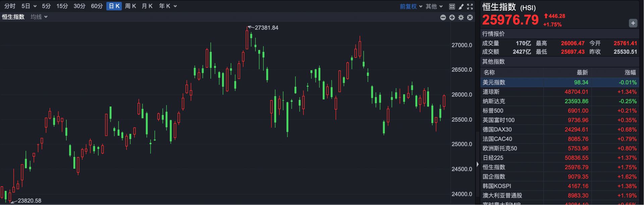This screenshot has width=644, height=205.
Task: Enter fullscreen chart mode
Action: (x=470, y=6)
